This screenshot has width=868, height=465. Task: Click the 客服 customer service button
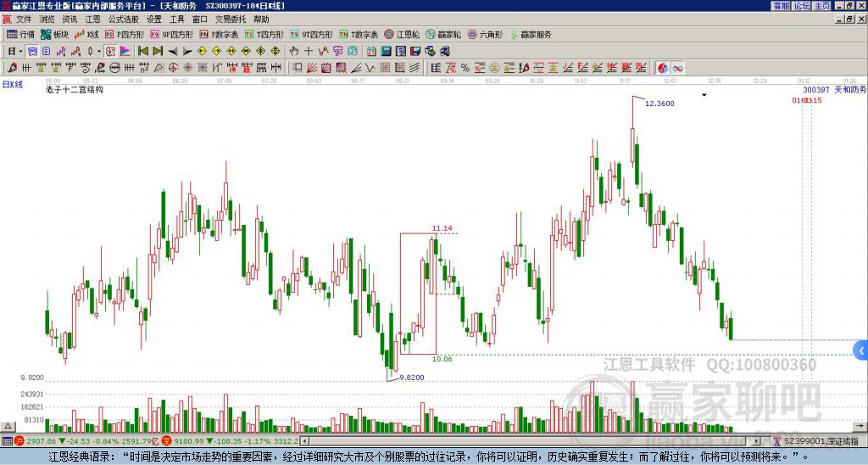781,6
